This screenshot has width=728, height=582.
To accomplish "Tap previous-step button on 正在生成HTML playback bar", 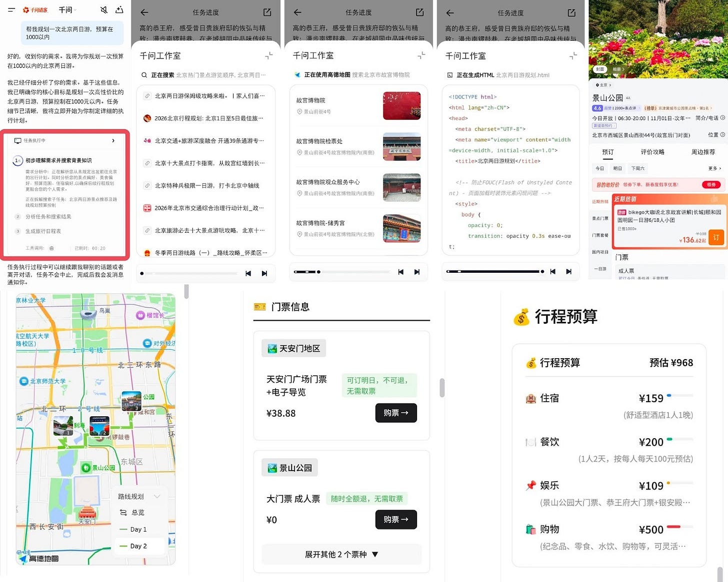I will click(x=552, y=271).
